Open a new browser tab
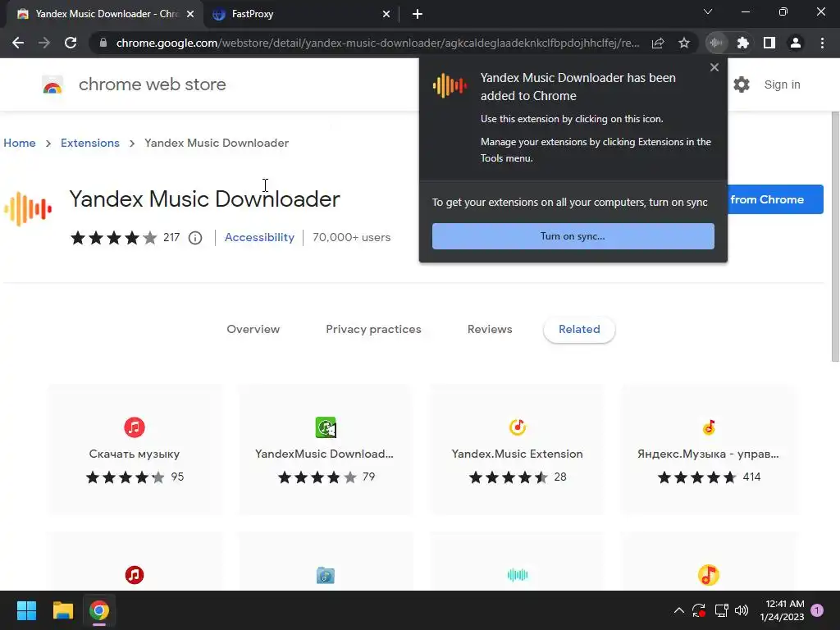Screen dimensions: 840x630 (x=418, y=15)
